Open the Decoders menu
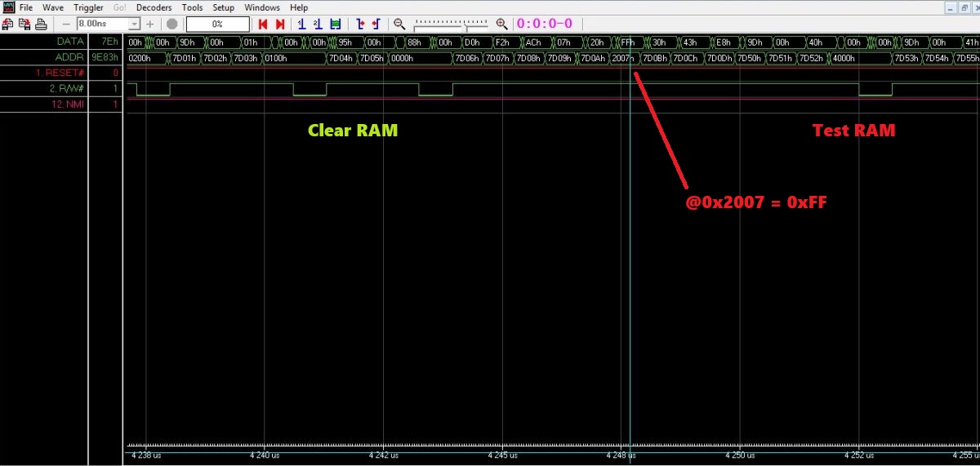 154,7
